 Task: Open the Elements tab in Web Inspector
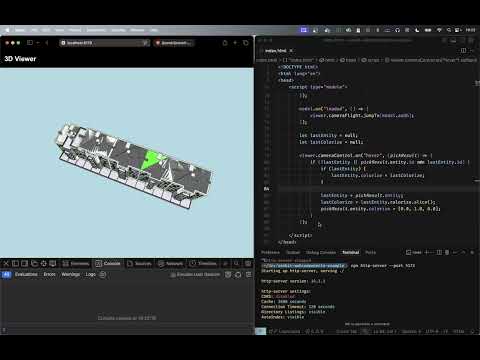pos(76,264)
